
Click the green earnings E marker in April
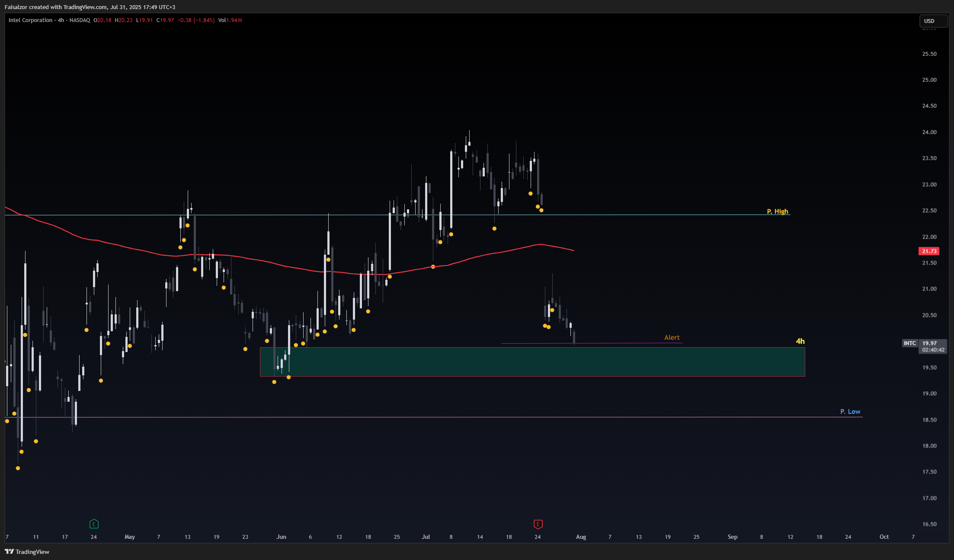(x=94, y=524)
